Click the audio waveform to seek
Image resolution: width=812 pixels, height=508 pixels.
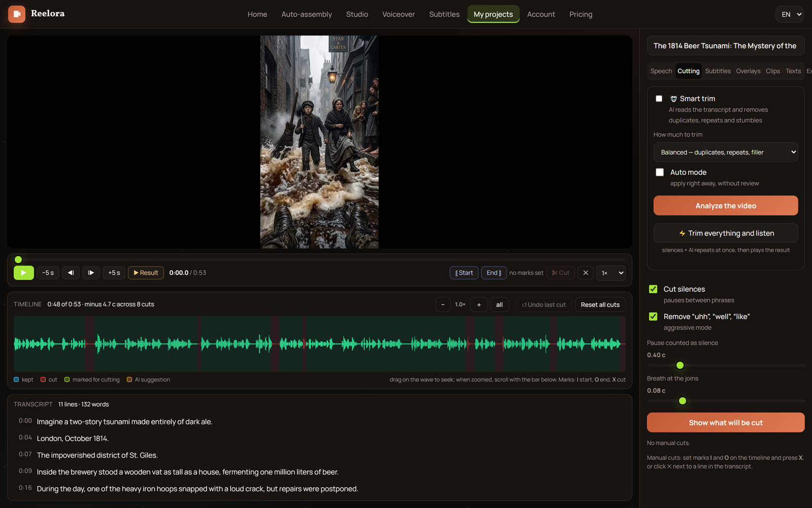[320, 344]
